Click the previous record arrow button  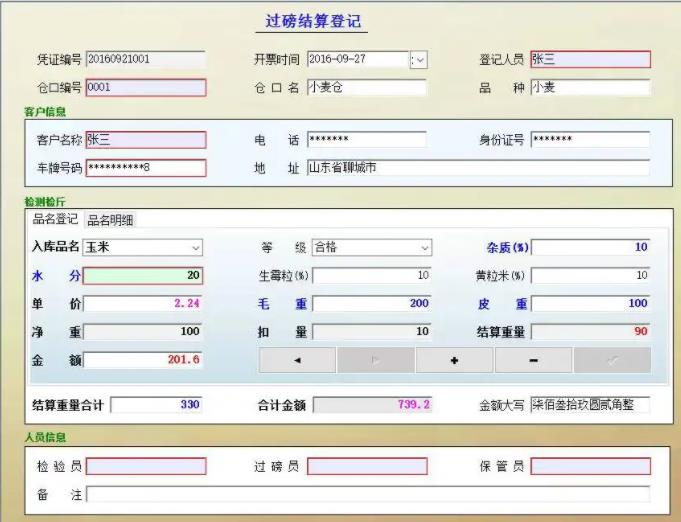(x=297, y=360)
